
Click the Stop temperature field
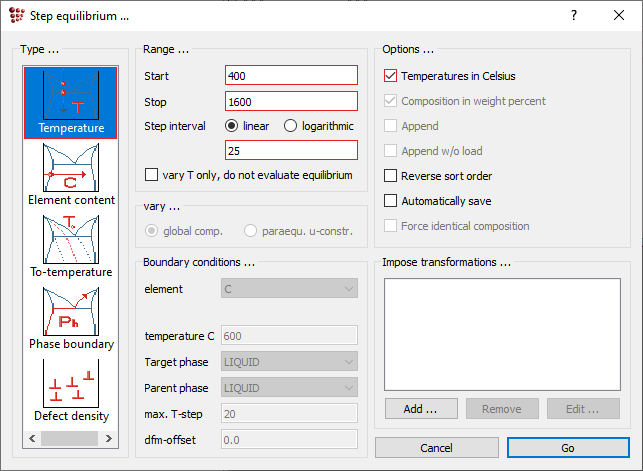click(x=291, y=101)
